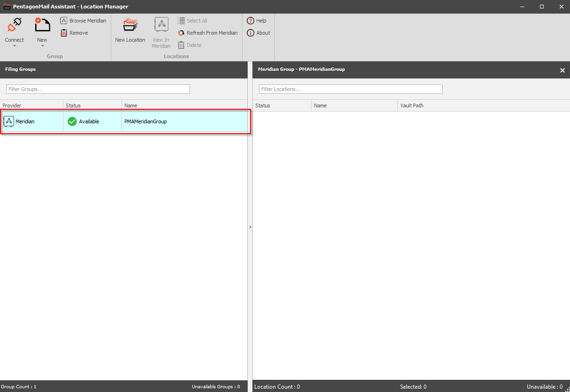Click the Filing Groups panel header
570x392 pixels.
pyautogui.click(x=123, y=69)
